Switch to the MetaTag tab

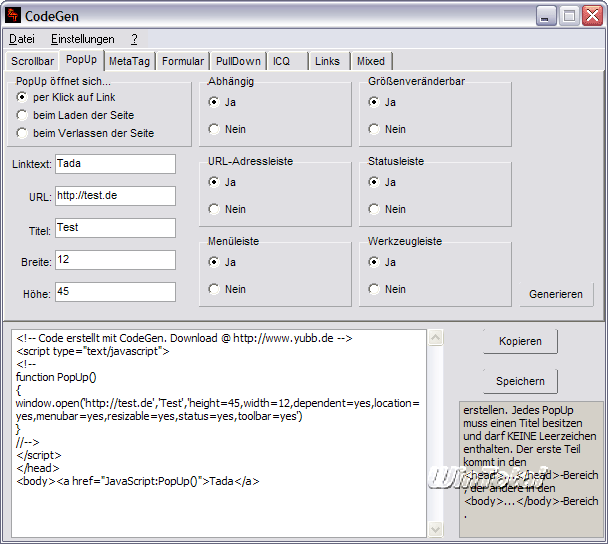129,61
